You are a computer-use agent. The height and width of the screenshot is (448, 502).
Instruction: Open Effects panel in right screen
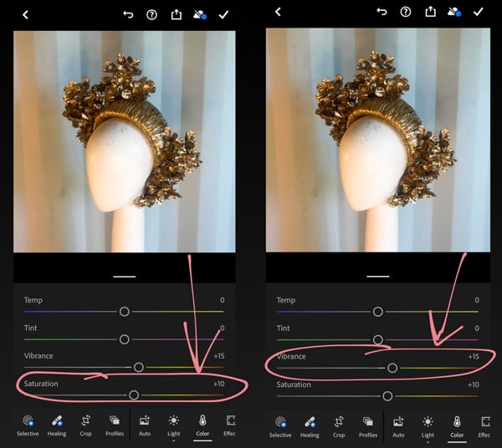(484, 427)
